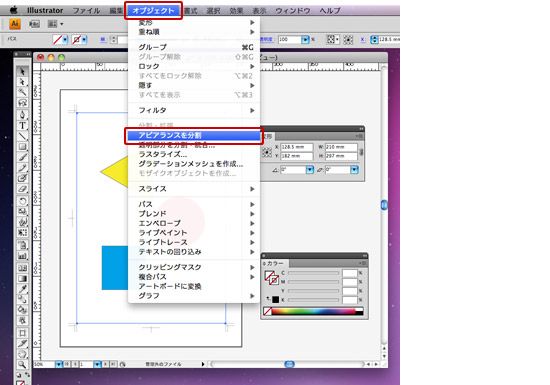The height and width of the screenshot is (385, 550).
Task: Select the Selection arrow tool
Action: pos(22,71)
